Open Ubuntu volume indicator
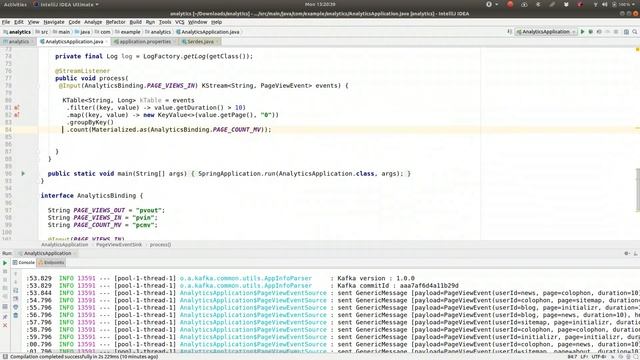Screen dimensions: 640x360 coord(604,4)
